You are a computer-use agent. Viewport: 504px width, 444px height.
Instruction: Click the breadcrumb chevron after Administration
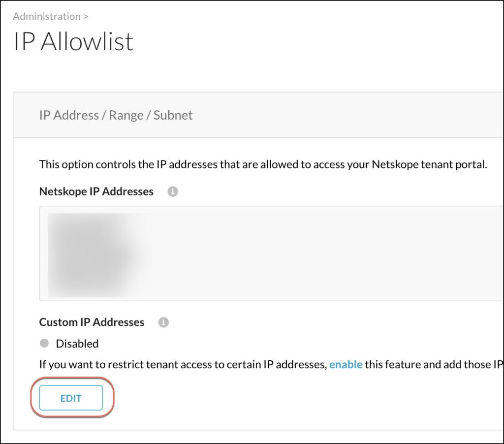pos(85,16)
